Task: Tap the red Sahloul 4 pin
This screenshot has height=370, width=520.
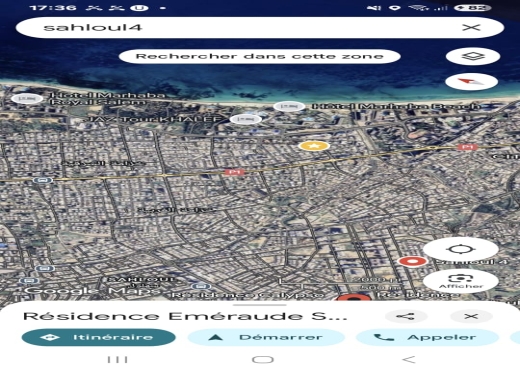Action: tap(413, 262)
